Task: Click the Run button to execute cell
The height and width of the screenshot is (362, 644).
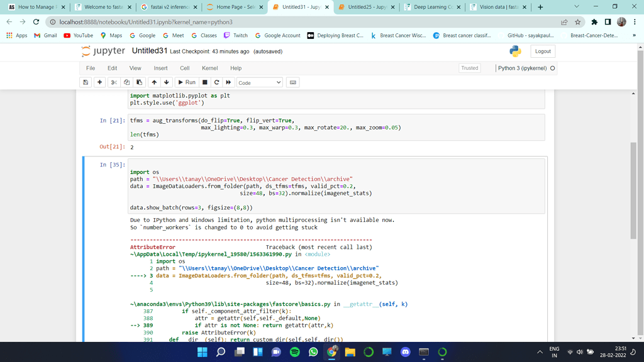Action: 187,82
